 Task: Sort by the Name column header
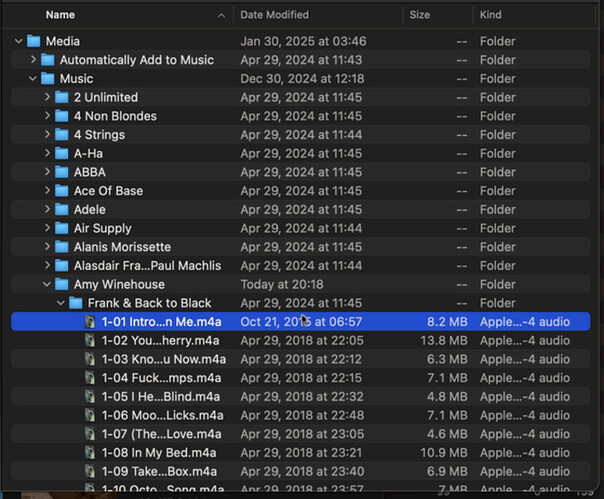coord(60,15)
